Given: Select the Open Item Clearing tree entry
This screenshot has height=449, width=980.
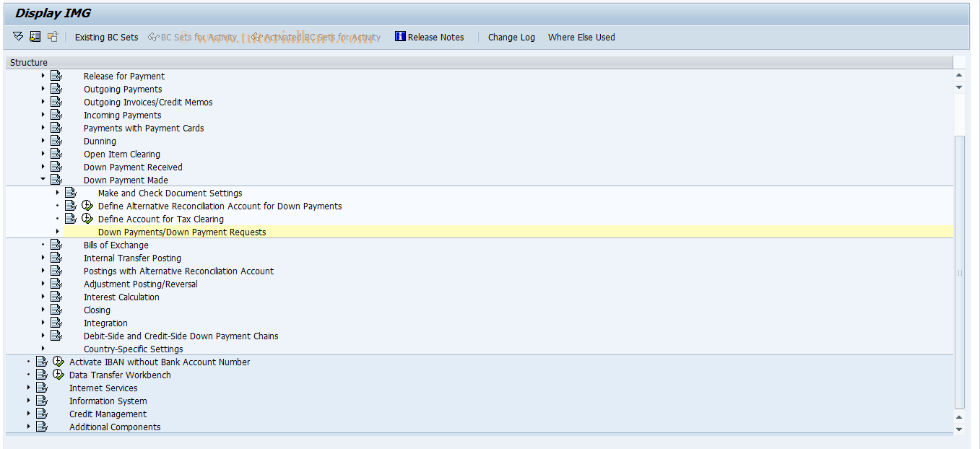Looking at the screenshot, I should (x=122, y=154).
